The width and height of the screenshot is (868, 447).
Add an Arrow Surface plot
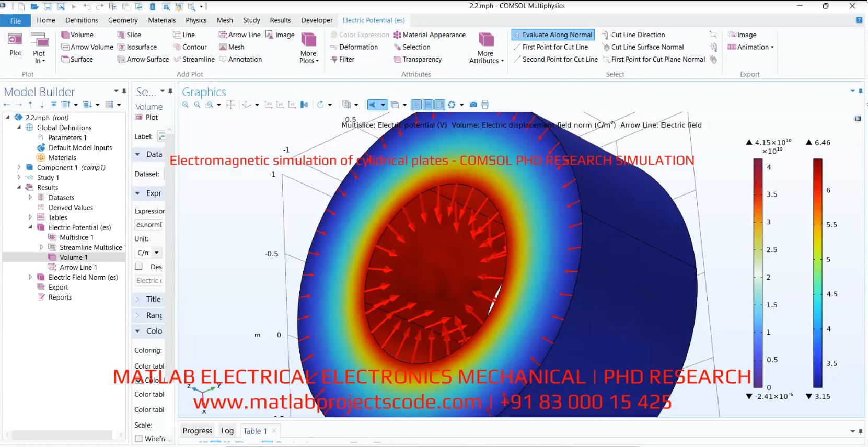click(x=143, y=60)
